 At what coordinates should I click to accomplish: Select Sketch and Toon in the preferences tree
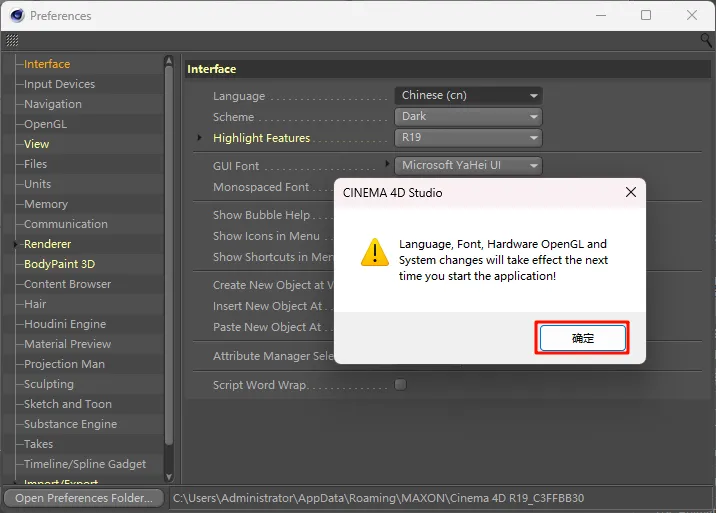tap(68, 404)
